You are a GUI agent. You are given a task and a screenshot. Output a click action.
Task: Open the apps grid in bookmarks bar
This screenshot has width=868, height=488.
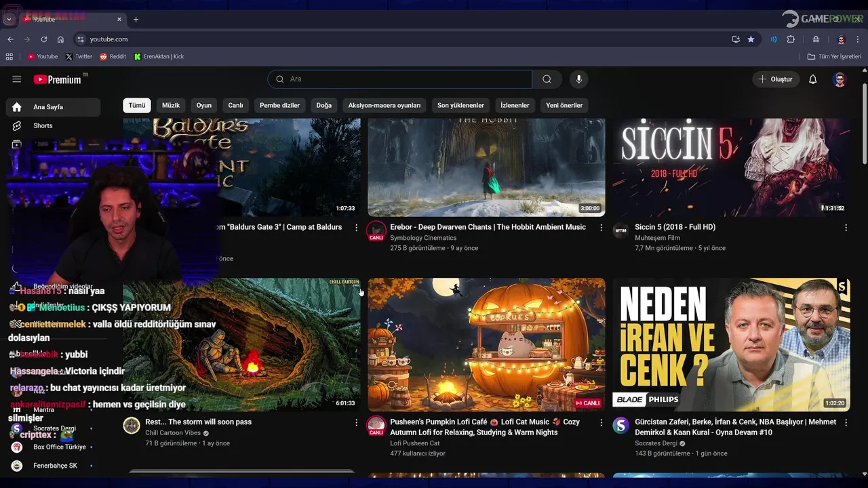9,57
